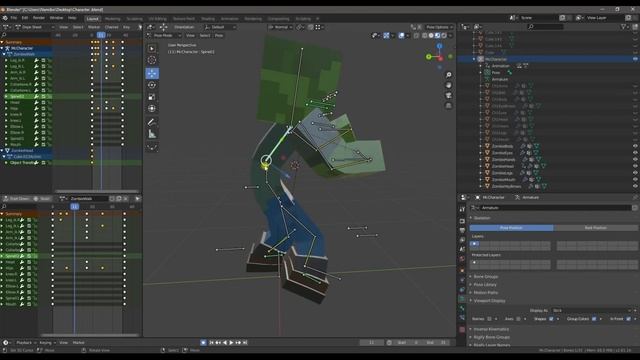Select the Annotate pencil tool
Viewport: 640px width, 360px height.
coord(152,122)
